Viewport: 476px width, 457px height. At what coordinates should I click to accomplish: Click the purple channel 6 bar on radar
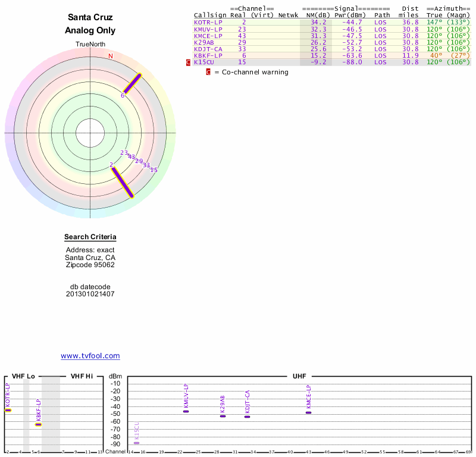click(132, 84)
